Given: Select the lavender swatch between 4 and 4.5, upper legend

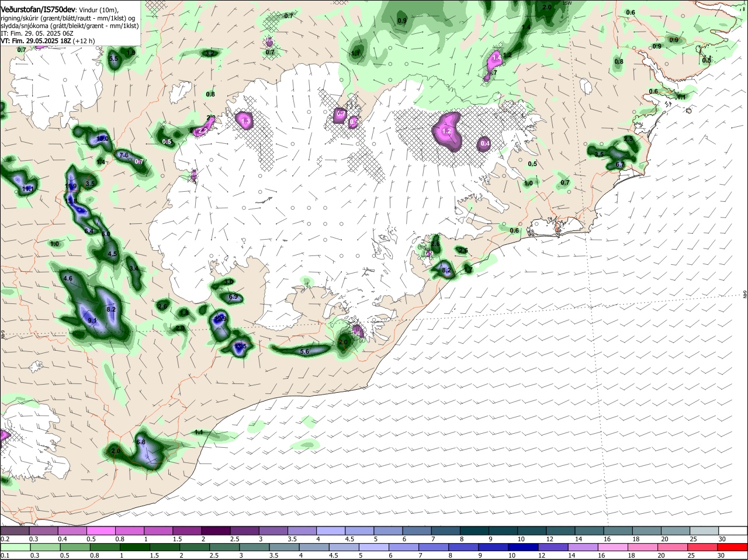Looking at the screenshot, I should point(331,531).
